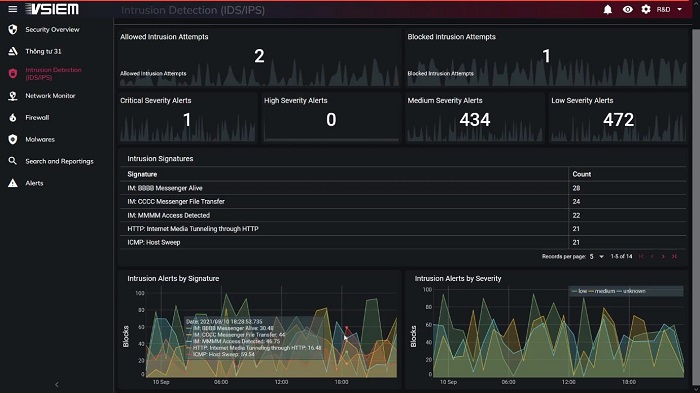Screen dimensions: 700x393
Task: Toggle the eye view icon in header
Action: pyautogui.click(x=628, y=9)
